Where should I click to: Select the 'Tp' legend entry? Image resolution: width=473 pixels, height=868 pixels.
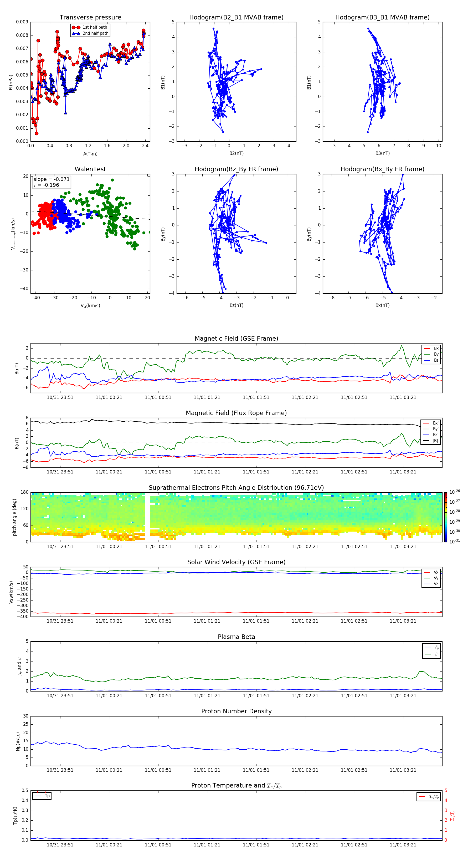click(42, 796)
